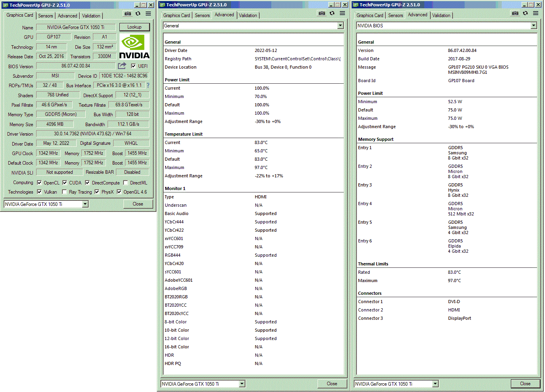Click refresh icon in middle GPU-Z window
545x392 pixels.
coord(332,13)
